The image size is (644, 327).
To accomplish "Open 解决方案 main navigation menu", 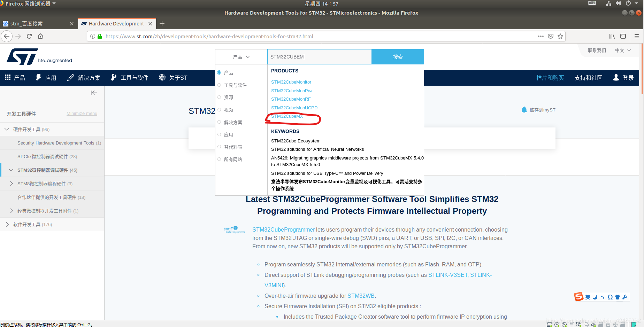I will click(84, 78).
